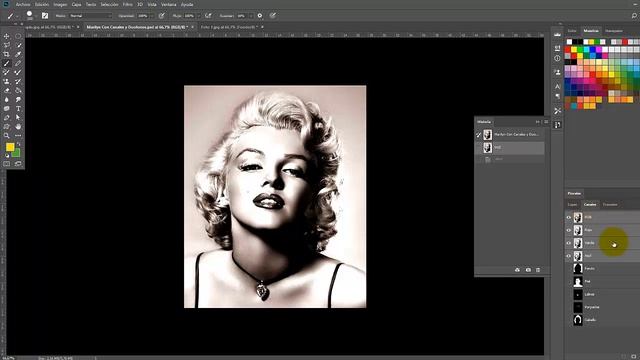640x360 pixels.
Task: Select the Marilyn snapshot in History panel
Action: [510, 134]
